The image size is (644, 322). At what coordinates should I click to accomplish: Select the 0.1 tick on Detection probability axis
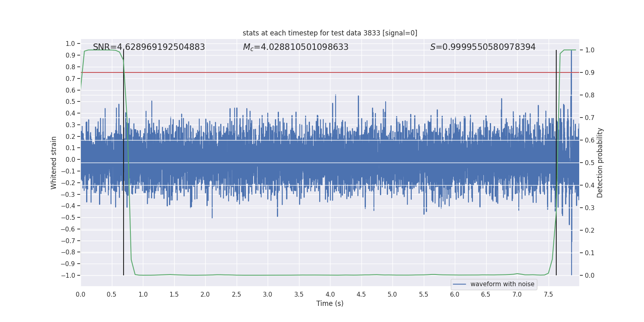pos(590,253)
